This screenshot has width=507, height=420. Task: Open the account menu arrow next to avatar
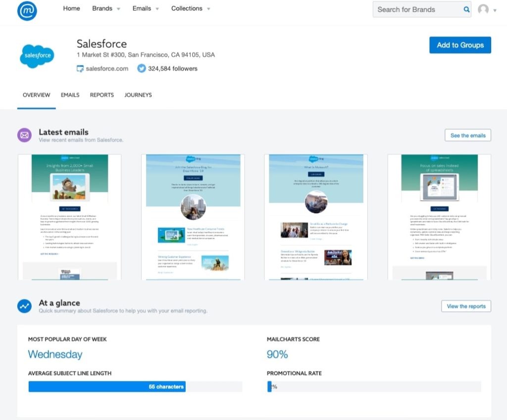(x=495, y=10)
